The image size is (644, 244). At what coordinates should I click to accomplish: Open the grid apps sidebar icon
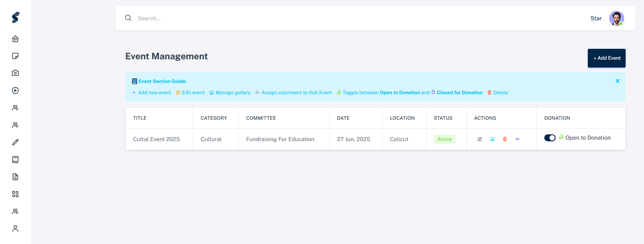(x=15, y=194)
